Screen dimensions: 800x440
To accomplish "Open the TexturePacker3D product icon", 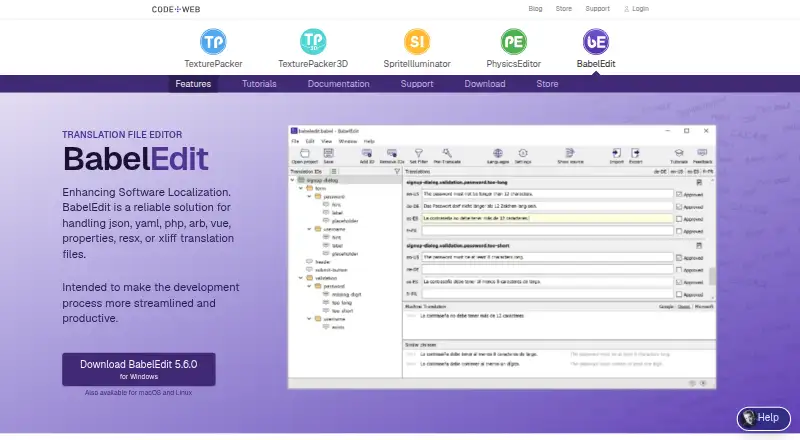I will tap(313, 41).
